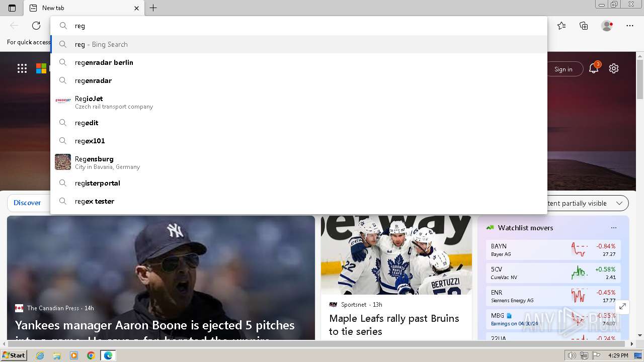
Task: Open the network tray icon
Action: (584, 355)
